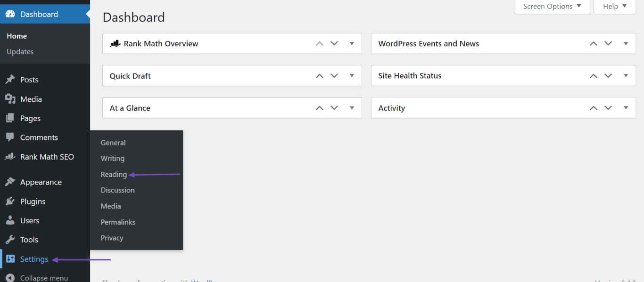Viewport: 644px width, 282px height.
Task: Click the Plugins plug icon
Action: 10,201
